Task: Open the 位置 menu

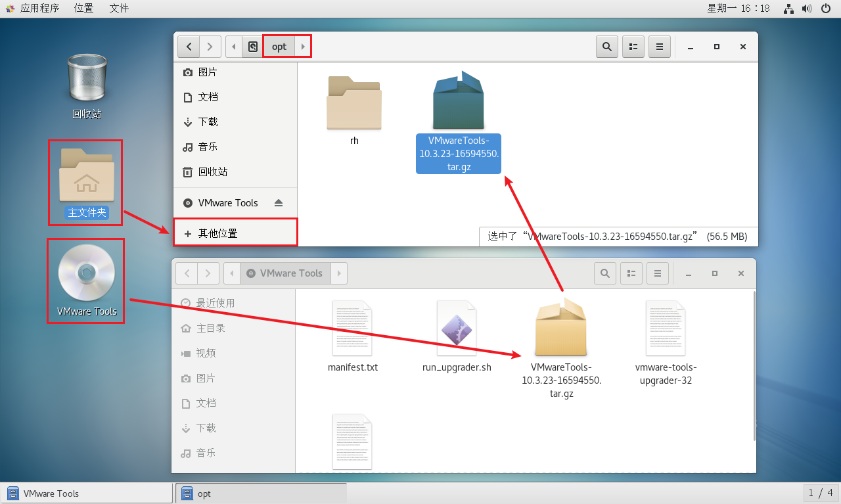Action: click(83, 9)
